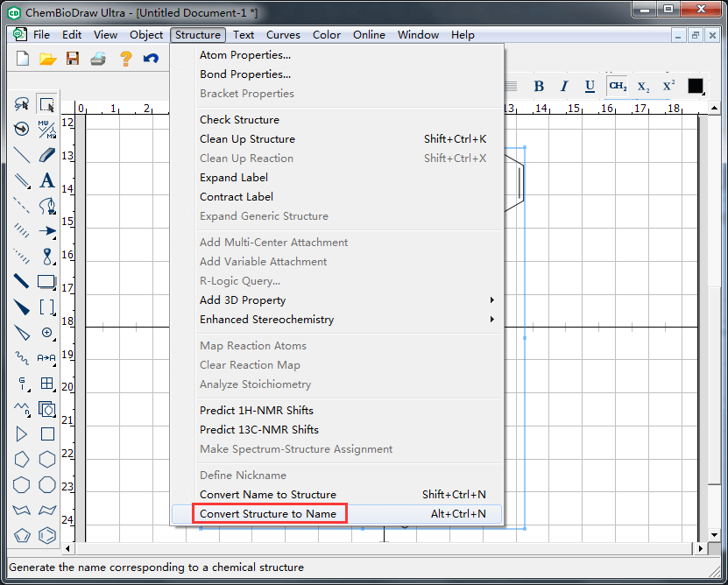728x585 pixels.
Task: Open the Window menu
Action: pos(419,35)
